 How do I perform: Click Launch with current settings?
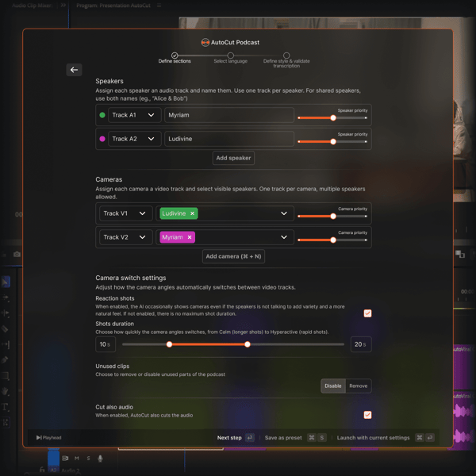coord(373,437)
